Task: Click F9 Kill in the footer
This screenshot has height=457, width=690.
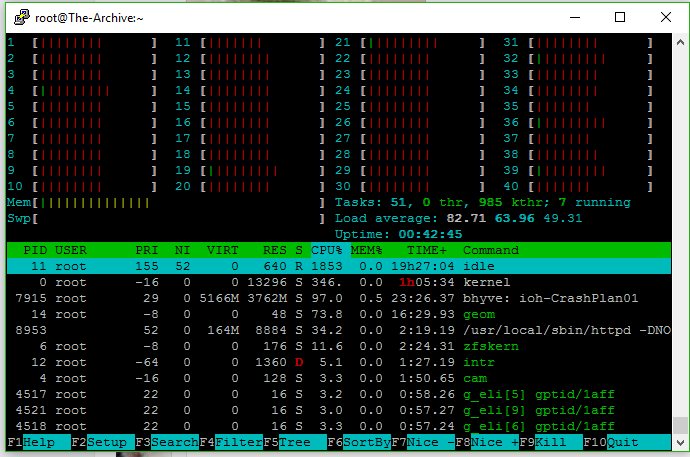Action: 551,442
